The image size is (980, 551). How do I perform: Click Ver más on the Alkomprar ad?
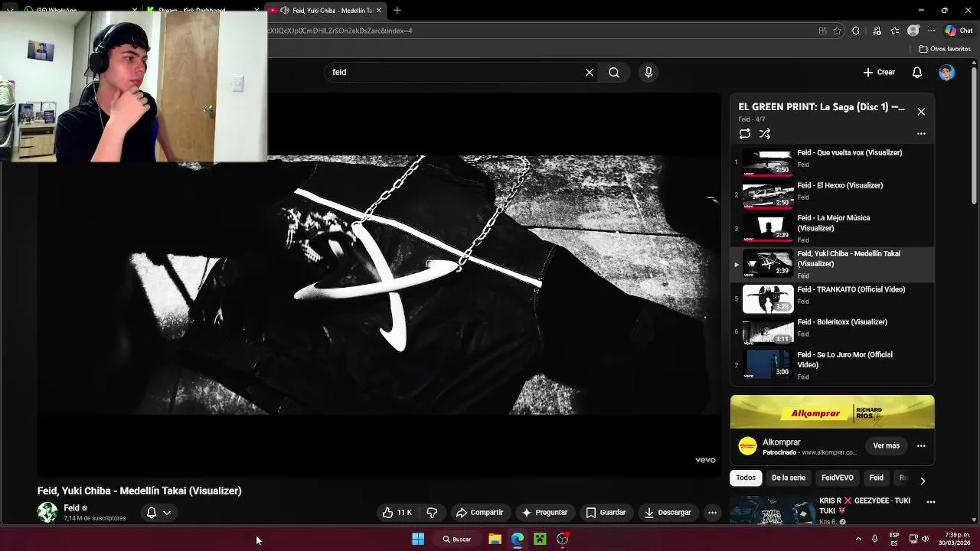point(886,445)
